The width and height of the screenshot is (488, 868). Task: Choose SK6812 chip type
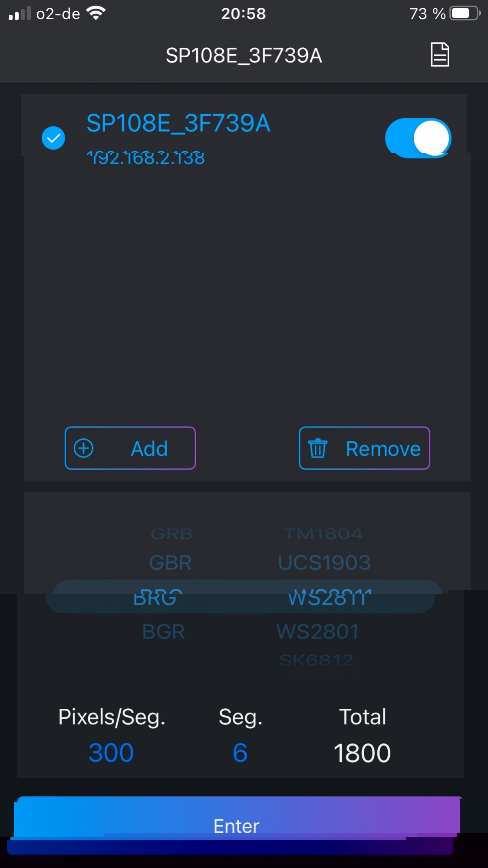point(316,660)
